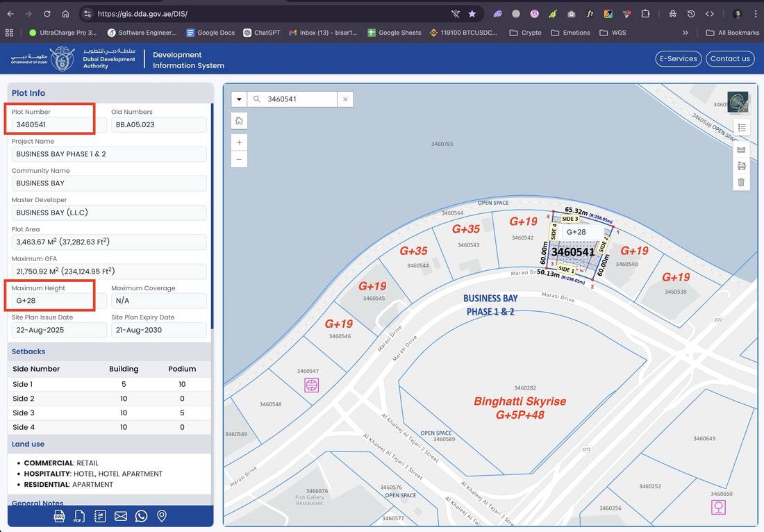The width and height of the screenshot is (764, 532).
Task: Open the Gmail Inbox (13) bookmark
Action: click(323, 33)
